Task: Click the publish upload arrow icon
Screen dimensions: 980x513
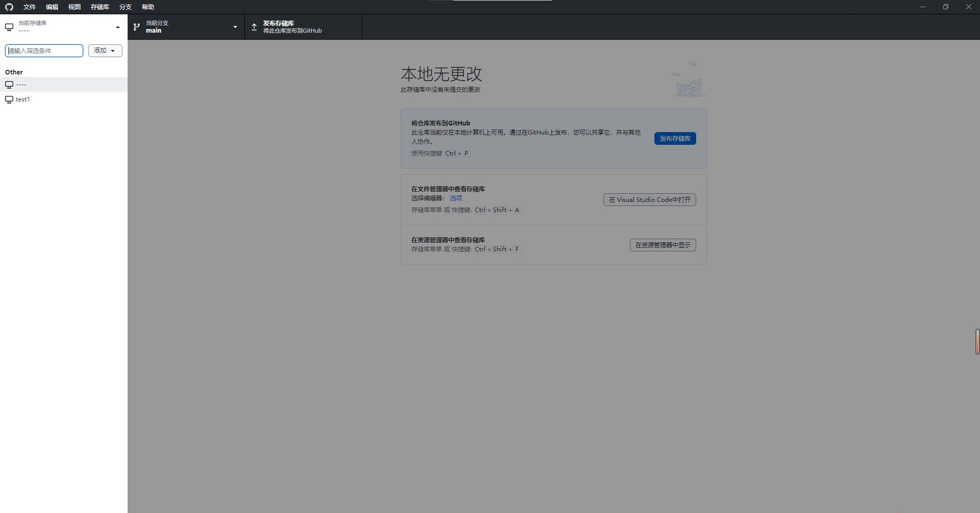Action: [x=254, y=27]
